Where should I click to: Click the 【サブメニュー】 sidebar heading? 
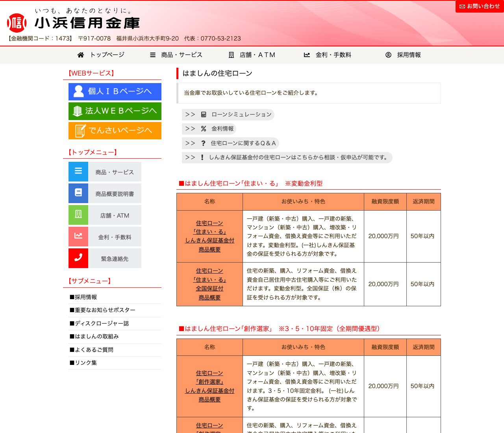click(x=89, y=281)
